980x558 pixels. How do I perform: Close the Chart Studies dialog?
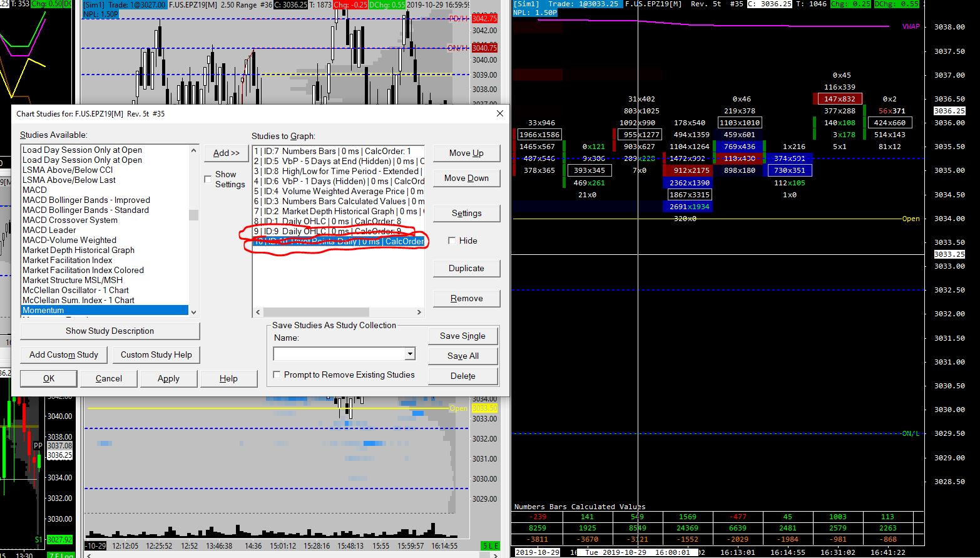click(x=499, y=113)
